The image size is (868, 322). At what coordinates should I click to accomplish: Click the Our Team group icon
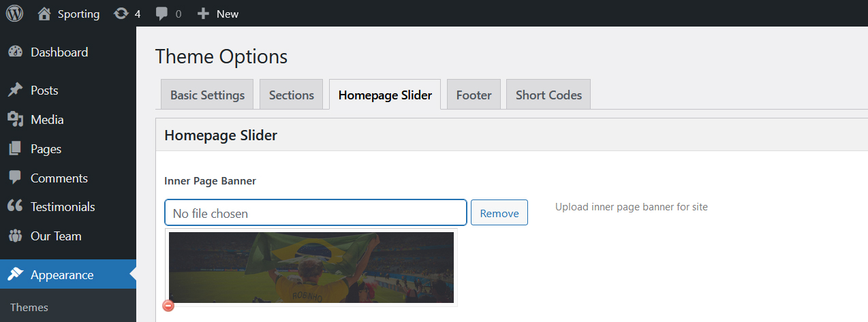click(15, 236)
